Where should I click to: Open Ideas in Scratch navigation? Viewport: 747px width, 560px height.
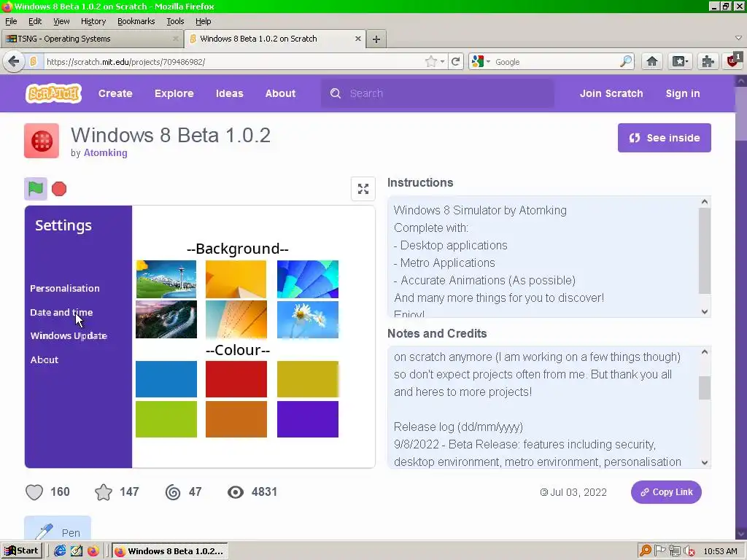230,93
